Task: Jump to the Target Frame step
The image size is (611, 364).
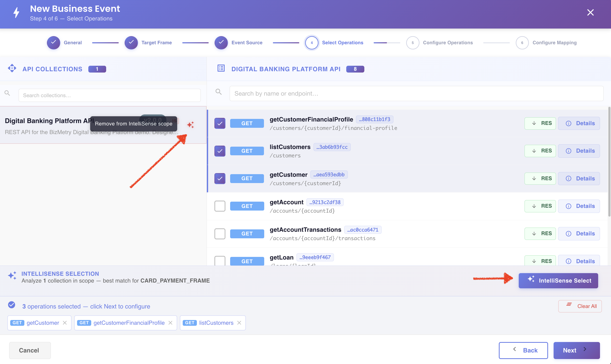Action: pos(148,43)
